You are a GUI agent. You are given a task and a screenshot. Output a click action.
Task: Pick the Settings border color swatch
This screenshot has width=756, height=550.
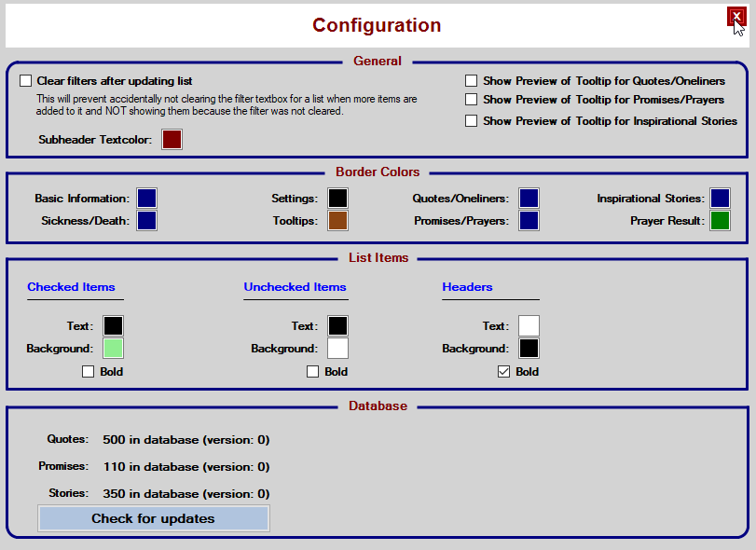[337, 198]
